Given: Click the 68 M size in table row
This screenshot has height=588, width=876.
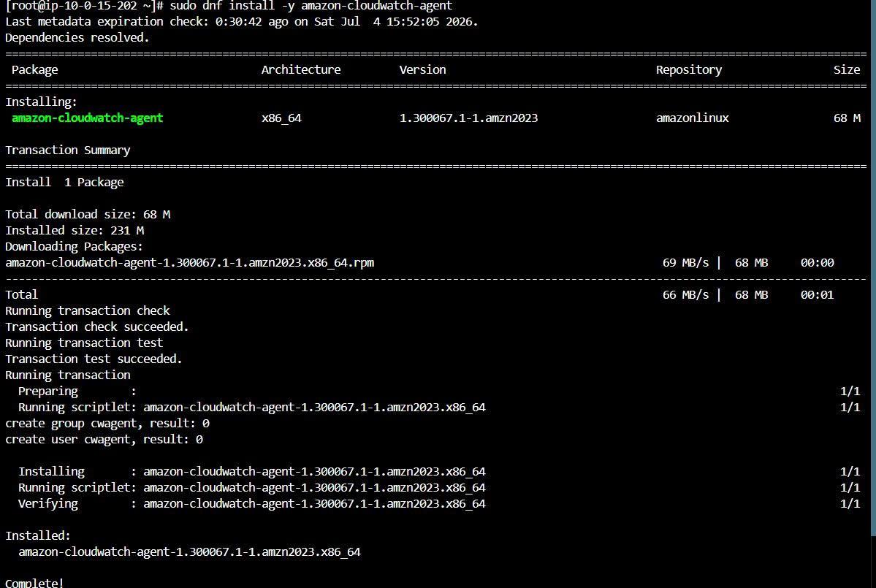Looking at the screenshot, I should tap(846, 118).
